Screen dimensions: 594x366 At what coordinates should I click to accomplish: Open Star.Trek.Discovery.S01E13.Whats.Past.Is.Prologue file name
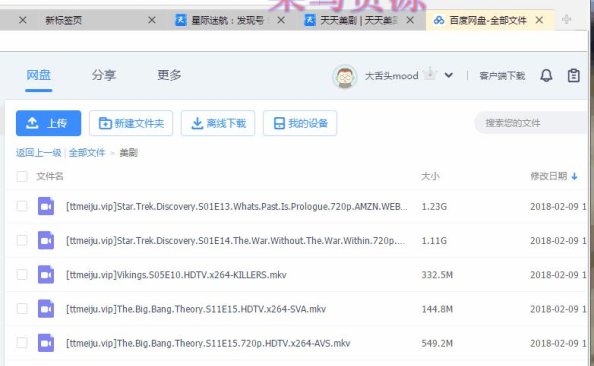coord(237,206)
